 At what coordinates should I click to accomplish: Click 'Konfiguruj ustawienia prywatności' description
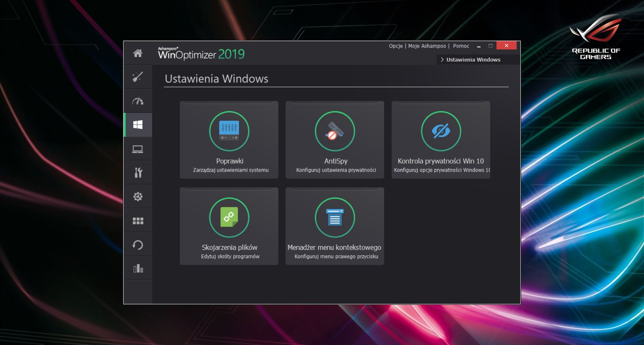(336, 170)
